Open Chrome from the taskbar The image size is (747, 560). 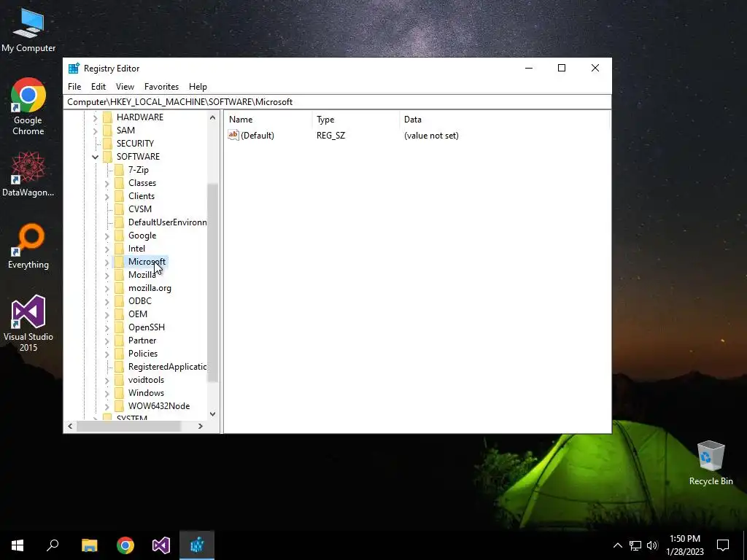coord(125,545)
